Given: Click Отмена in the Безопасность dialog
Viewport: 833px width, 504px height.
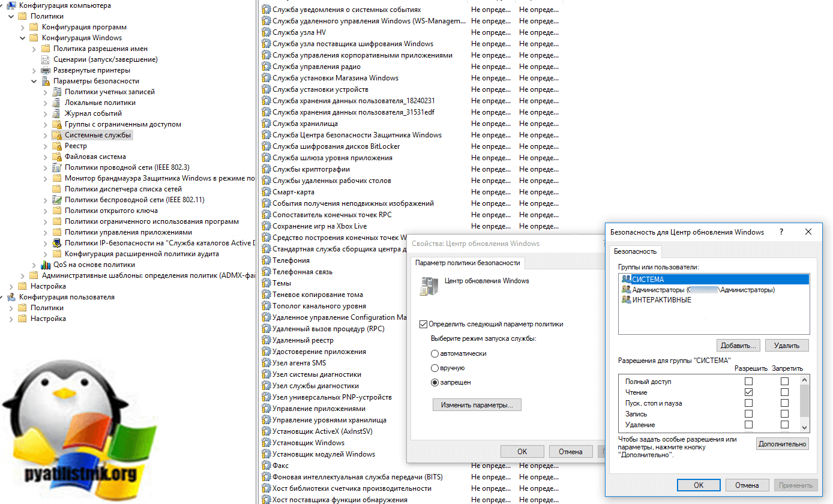Looking at the screenshot, I should 748,485.
